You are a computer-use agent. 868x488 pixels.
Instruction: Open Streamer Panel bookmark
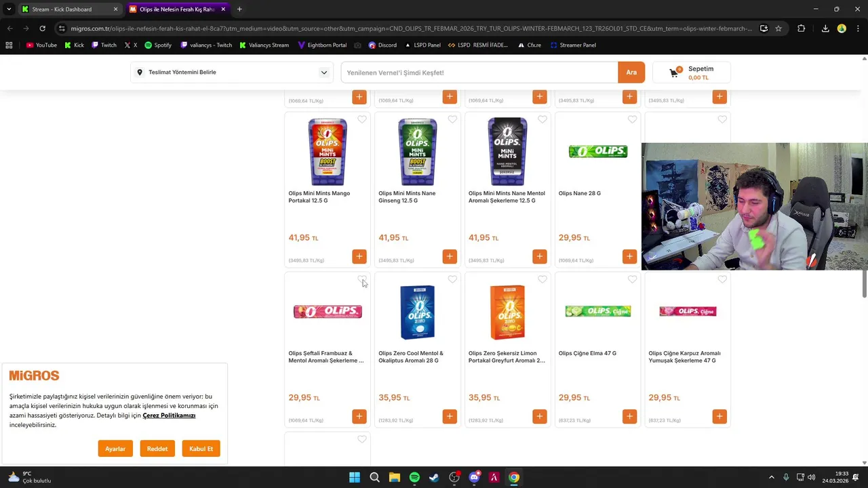[x=573, y=45]
